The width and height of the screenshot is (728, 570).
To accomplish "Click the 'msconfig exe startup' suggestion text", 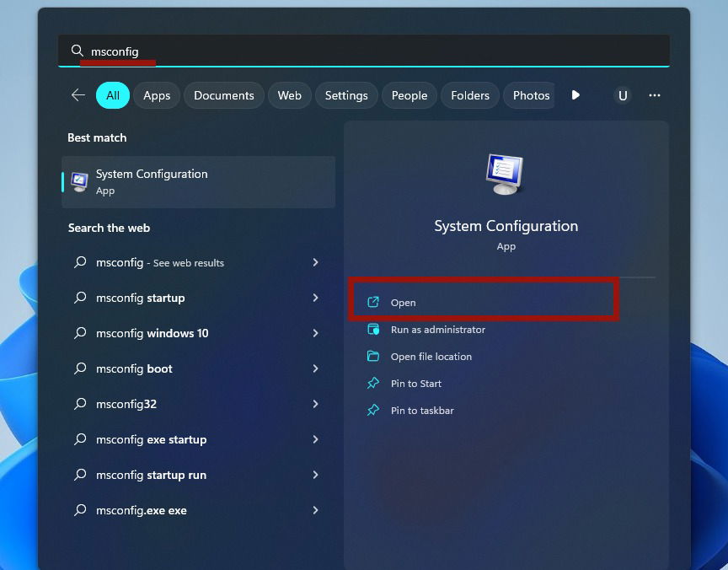I will [x=152, y=439].
